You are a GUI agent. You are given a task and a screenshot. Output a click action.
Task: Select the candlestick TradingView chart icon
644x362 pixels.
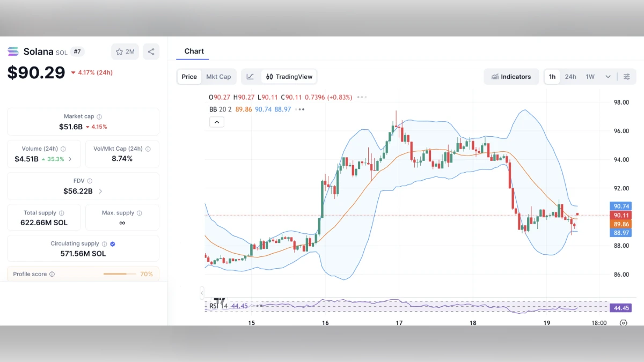pyautogui.click(x=270, y=77)
